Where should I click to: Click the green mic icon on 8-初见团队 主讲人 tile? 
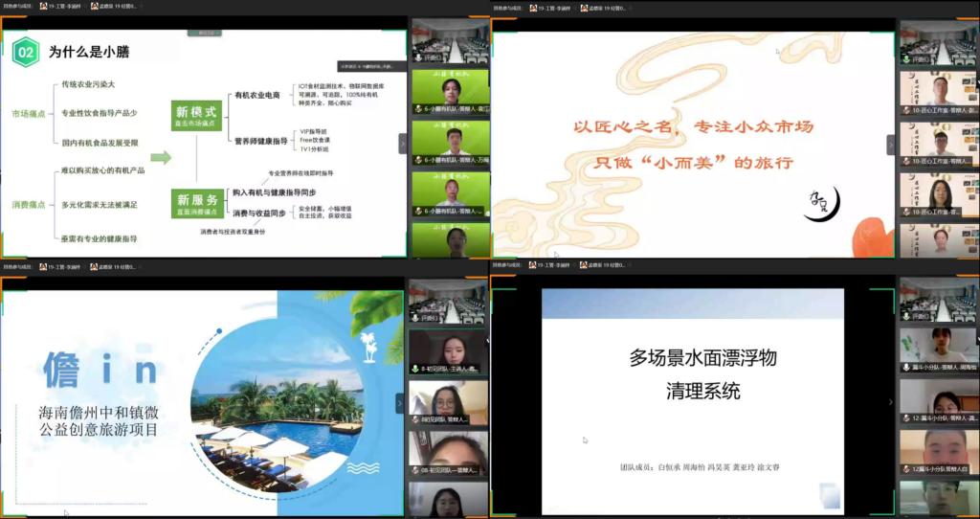point(416,368)
